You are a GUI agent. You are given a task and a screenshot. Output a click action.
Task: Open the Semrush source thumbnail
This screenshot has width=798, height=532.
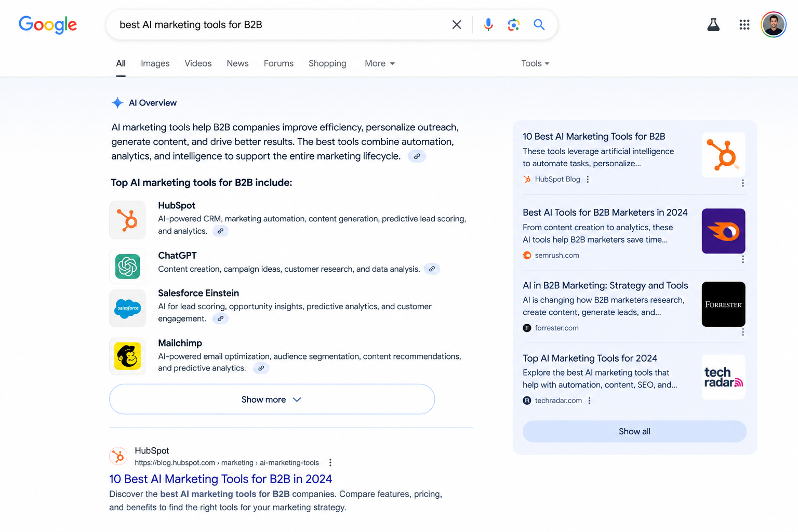point(723,231)
